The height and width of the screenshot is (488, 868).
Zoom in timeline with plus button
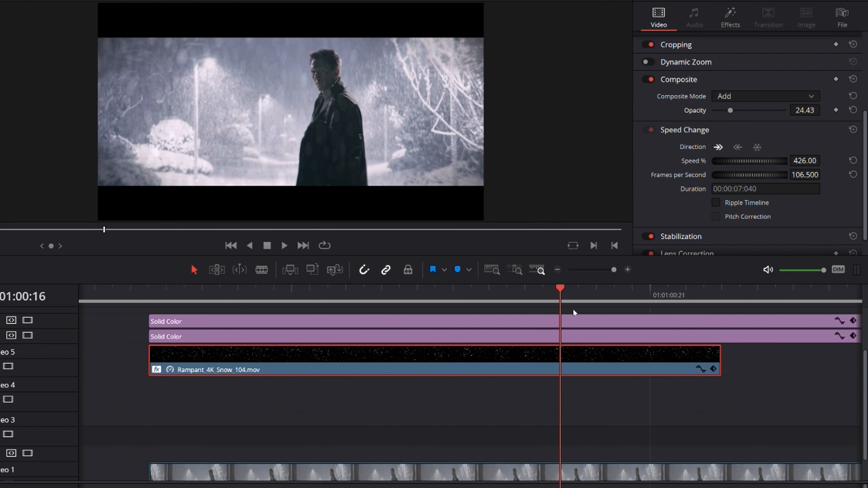tap(627, 270)
